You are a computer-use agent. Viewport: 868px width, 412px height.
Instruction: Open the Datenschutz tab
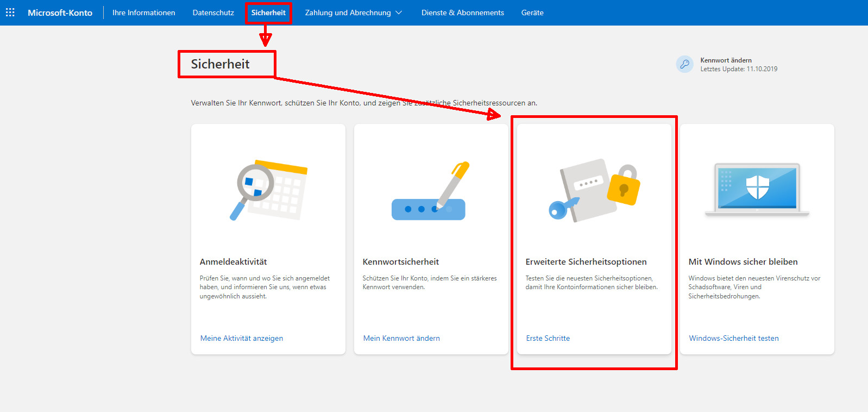[213, 13]
